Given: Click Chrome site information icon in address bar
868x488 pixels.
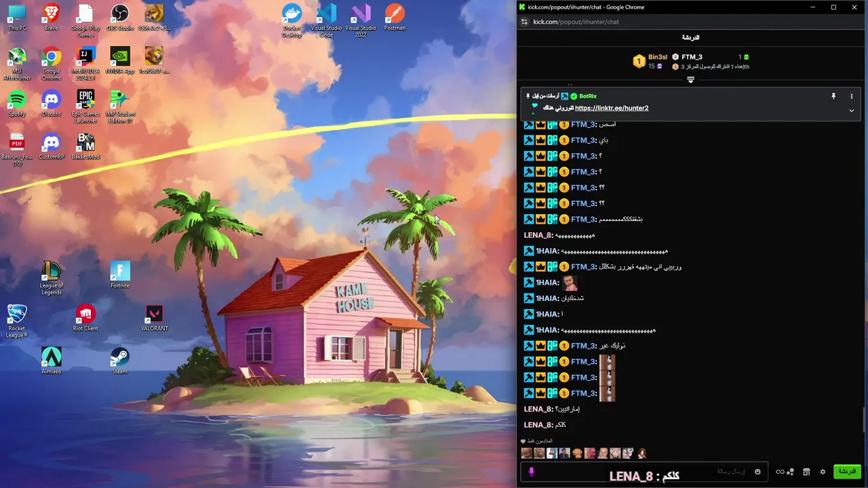Looking at the screenshot, I should pyautogui.click(x=524, y=22).
